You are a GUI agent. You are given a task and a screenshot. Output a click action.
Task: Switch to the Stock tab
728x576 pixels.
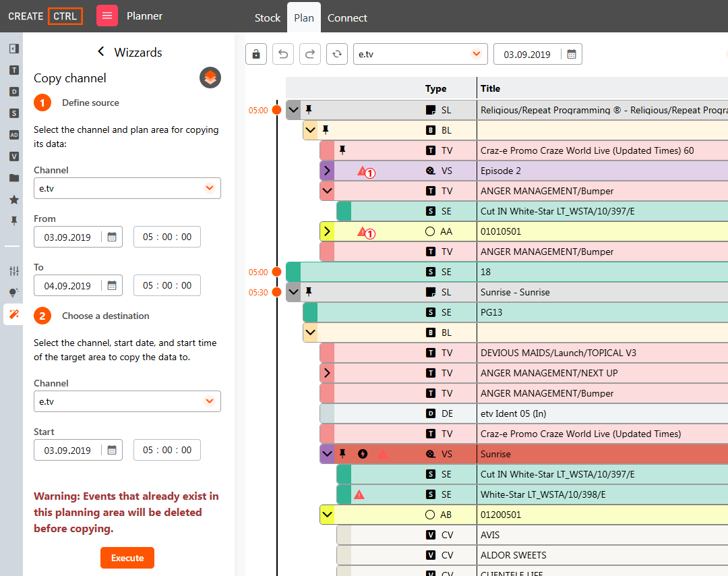tap(268, 18)
